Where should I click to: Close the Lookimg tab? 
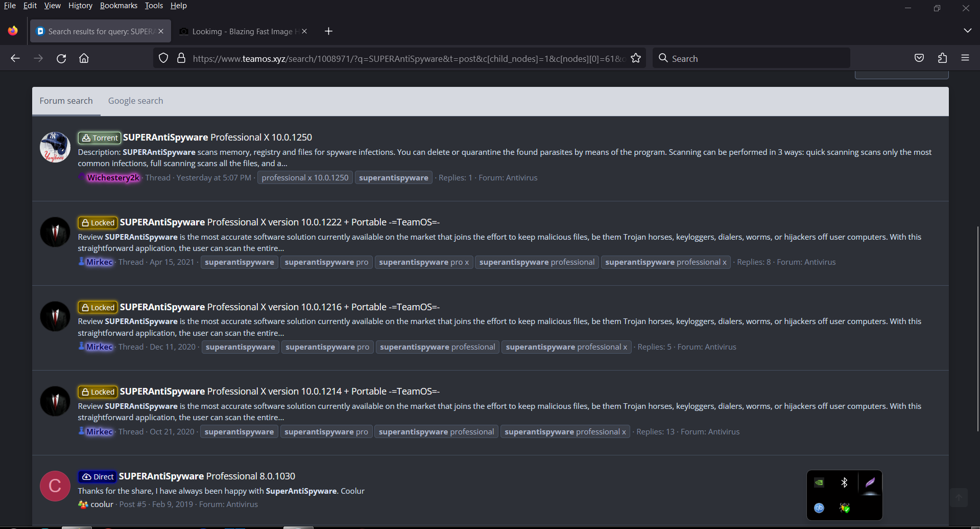tap(304, 31)
